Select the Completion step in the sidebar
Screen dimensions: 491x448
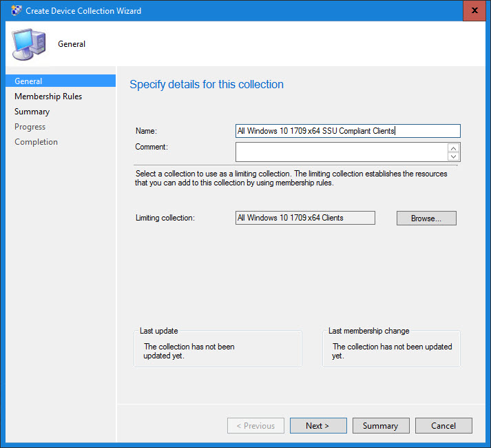[x=36, y=142]
